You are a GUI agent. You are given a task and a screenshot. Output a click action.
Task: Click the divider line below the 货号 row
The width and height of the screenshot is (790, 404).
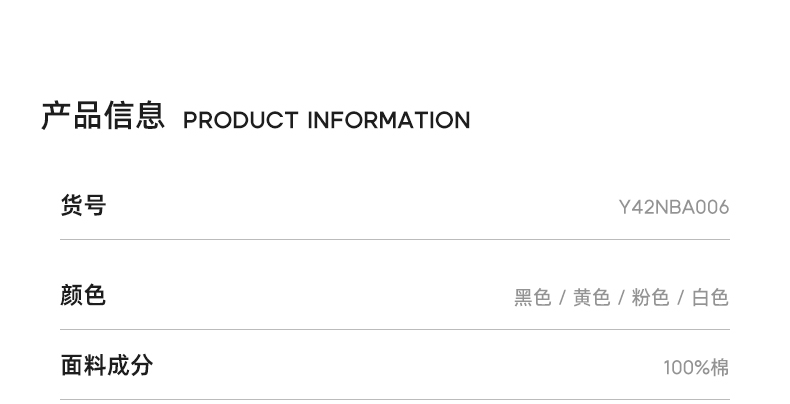pos(395,239)
